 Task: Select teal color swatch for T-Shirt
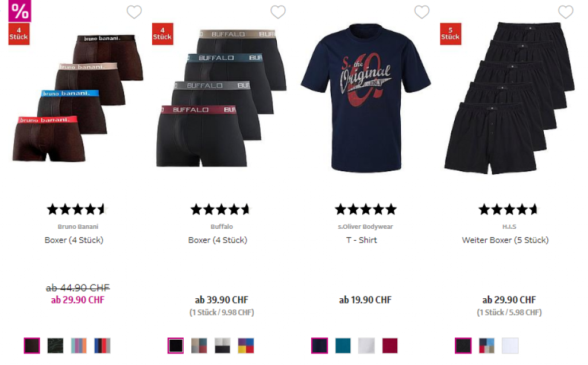point(343,345)
